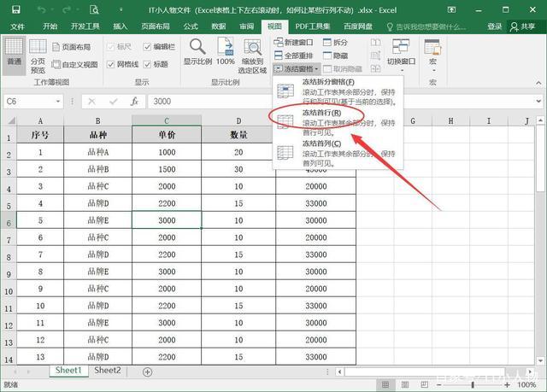Click the fx insert function icon
547x392 pixels.
coord(134,102)
